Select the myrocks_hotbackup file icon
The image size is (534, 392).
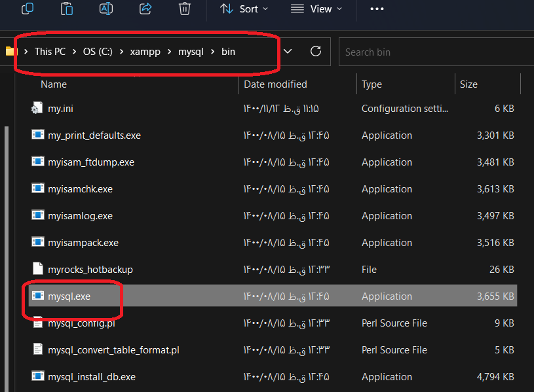(38, 268)
